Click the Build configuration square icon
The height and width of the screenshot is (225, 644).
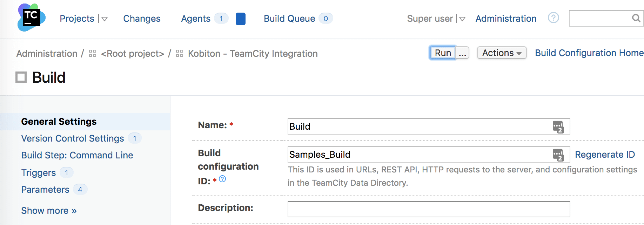[x=21, y=77]
